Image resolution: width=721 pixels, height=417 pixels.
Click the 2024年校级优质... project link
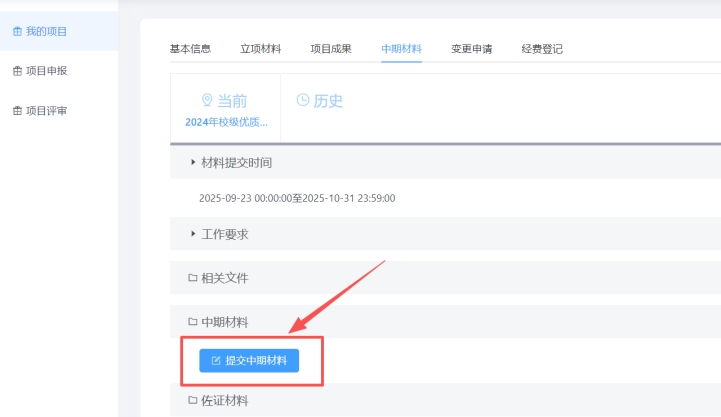tap(226, 122)
